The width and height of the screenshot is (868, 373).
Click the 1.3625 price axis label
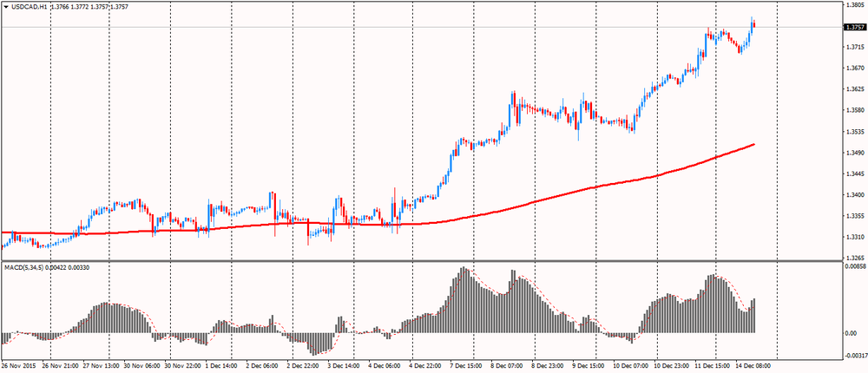coord(854,89)
